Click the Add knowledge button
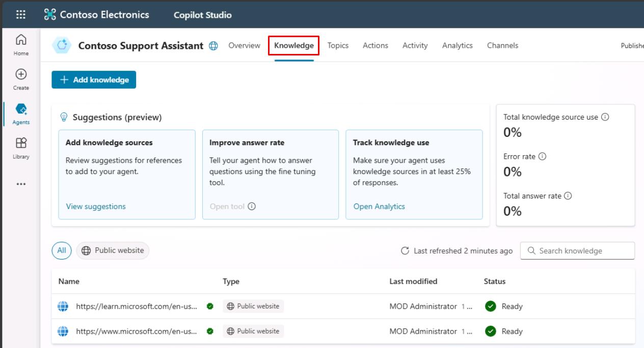The image size is (644, 348). [x=94, y=79]
